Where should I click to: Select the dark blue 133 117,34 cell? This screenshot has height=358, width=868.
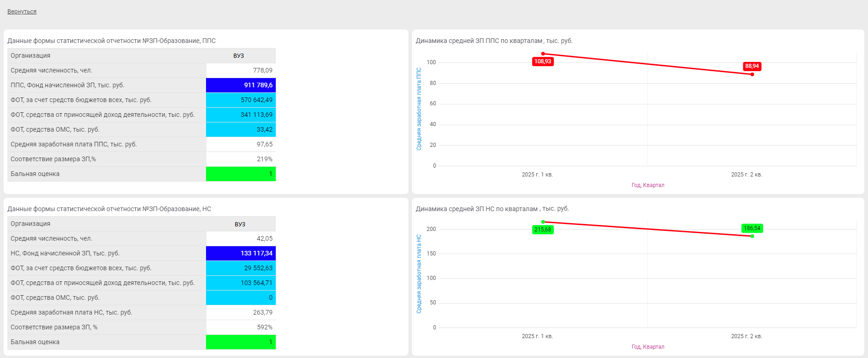[241, 253]
